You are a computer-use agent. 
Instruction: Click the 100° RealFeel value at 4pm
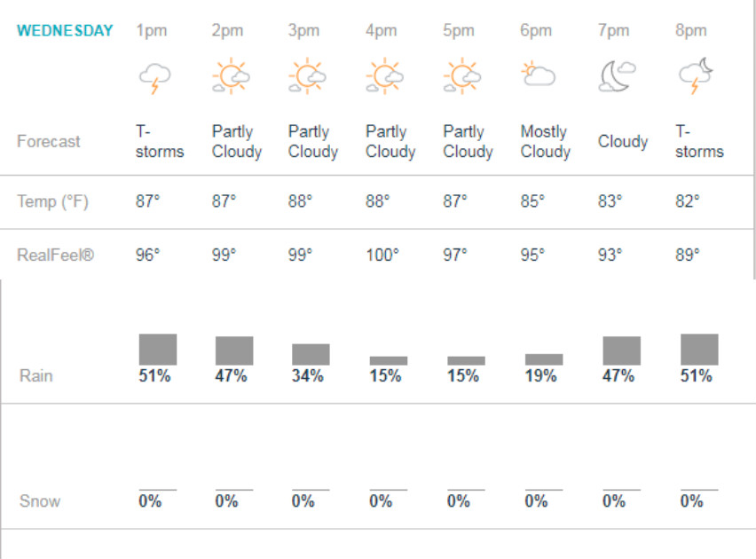(x=382, y=255)
